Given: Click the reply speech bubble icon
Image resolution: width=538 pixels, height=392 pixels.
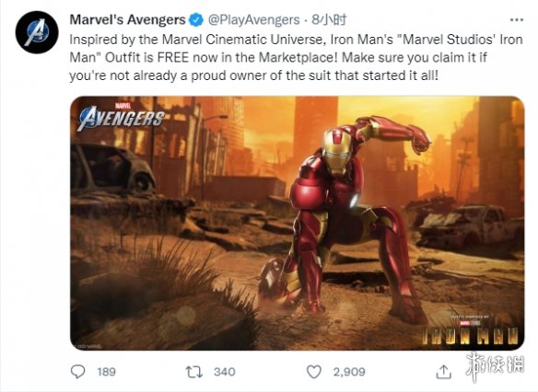Looking at the screenshot, I should click(78, 372).
